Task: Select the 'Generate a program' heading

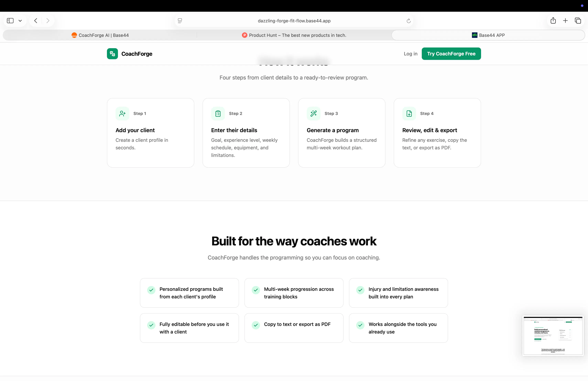Action: 333,130
